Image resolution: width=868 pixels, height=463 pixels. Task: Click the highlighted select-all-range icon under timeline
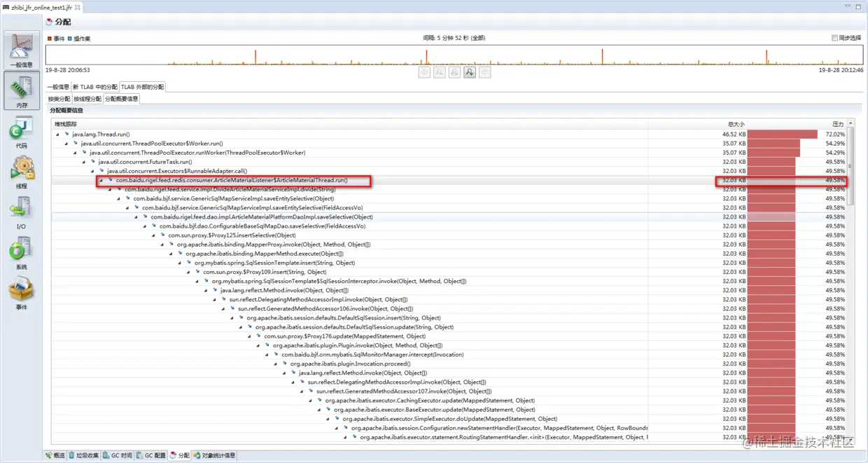point(470,72)
